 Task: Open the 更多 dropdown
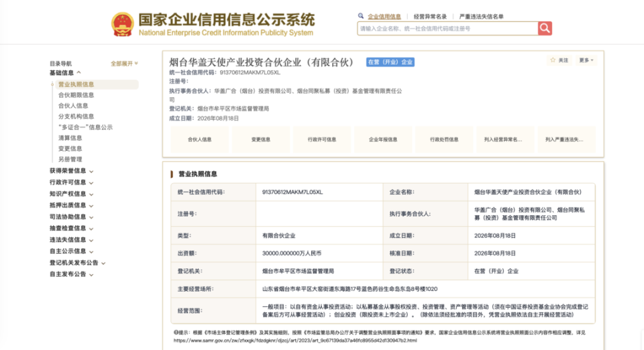pos(586,60)
